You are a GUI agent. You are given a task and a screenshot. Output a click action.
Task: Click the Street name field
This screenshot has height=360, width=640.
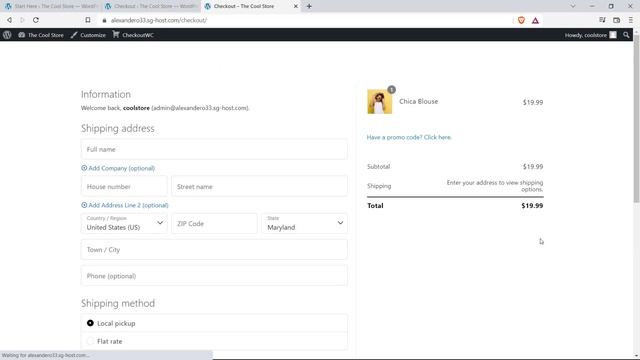click(259, 187)
